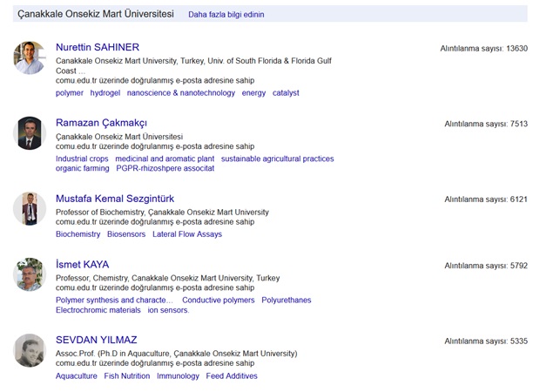Screen dimensions: 540x392
Task: Click the 'Lateral Flow Assays' tag
Action: 187,234
